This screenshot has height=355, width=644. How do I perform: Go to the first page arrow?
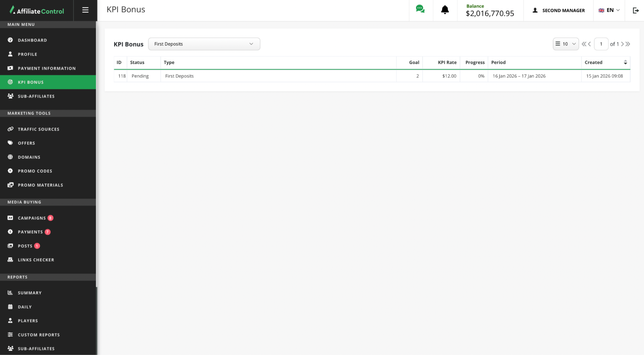(x=583, y=44)
